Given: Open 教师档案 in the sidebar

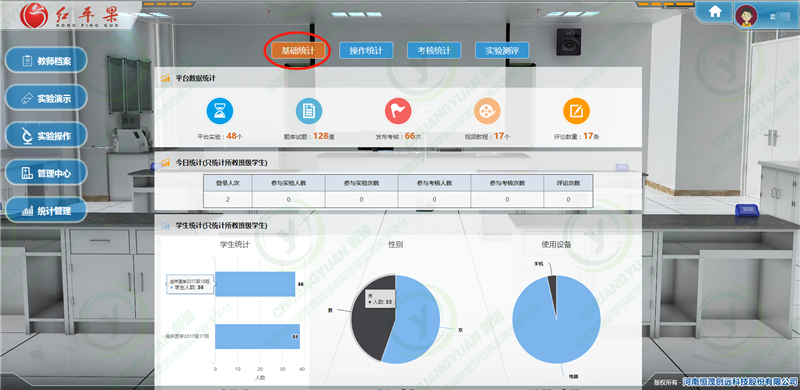Looking at the screenshot, I should 46,61.
